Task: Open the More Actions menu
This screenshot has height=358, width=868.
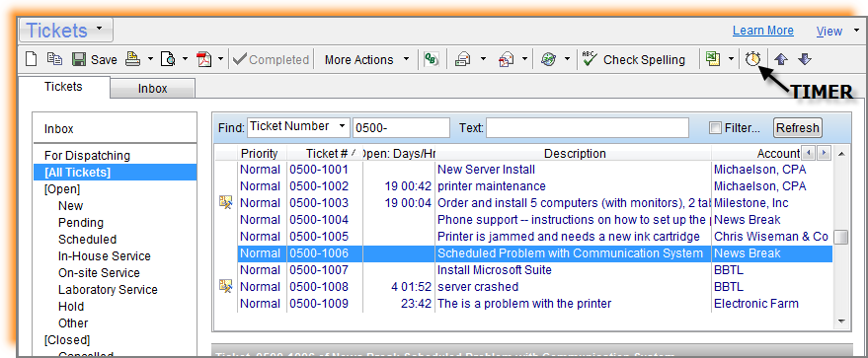Action: pyautogui.click(x=367, y=59)
